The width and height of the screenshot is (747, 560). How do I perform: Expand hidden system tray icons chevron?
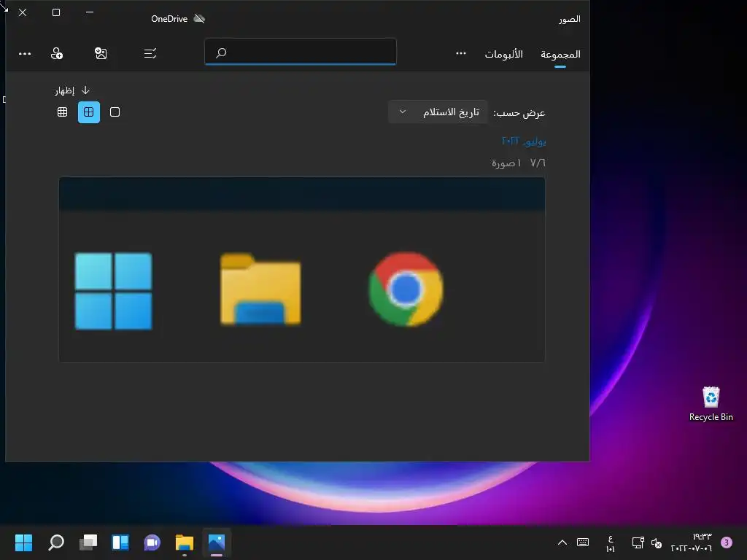tap(562, 542)
